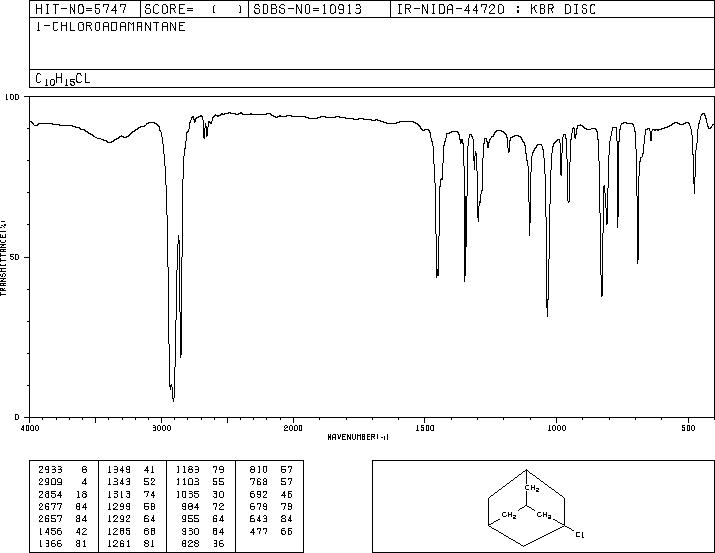The width and height of the screenshot is (715, 553).
Task: Click the Cl label on adamantane structure
Action: [579, 534]
